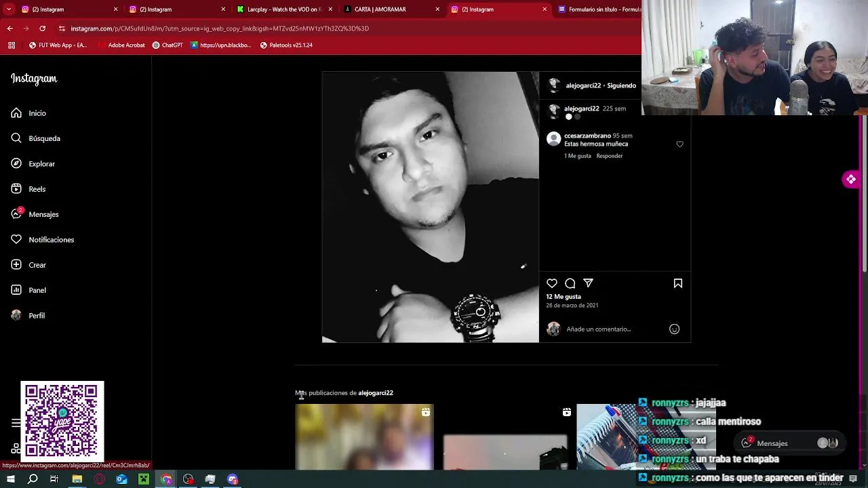Open Búsqueda in the sidebar
This screenshot has height=488, width=868.
tap(35, 138)
